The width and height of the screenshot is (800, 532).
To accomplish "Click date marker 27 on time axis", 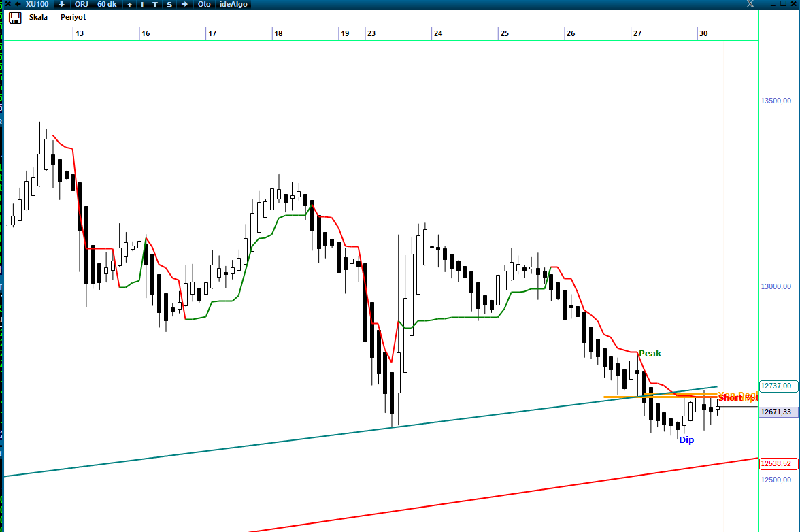I will click(637, 33).
